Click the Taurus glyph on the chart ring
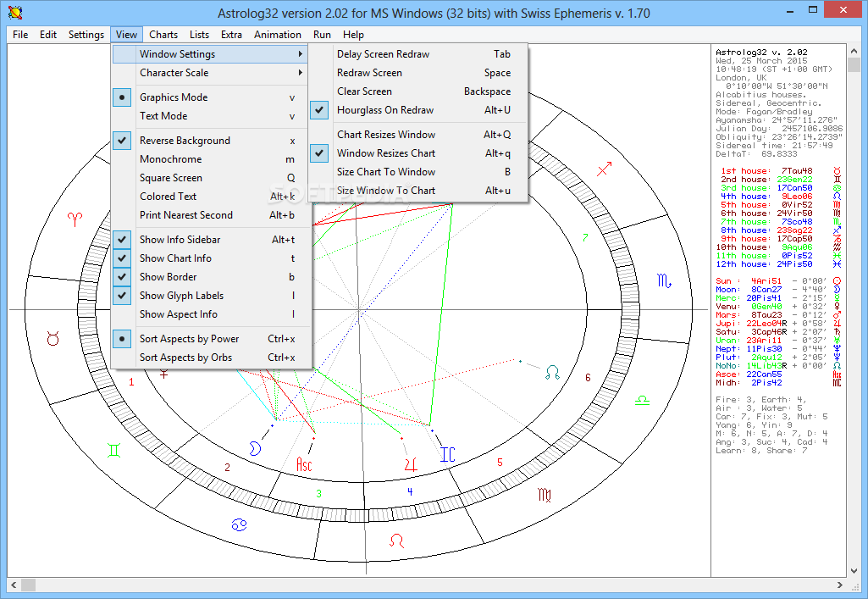 [53, 338]
